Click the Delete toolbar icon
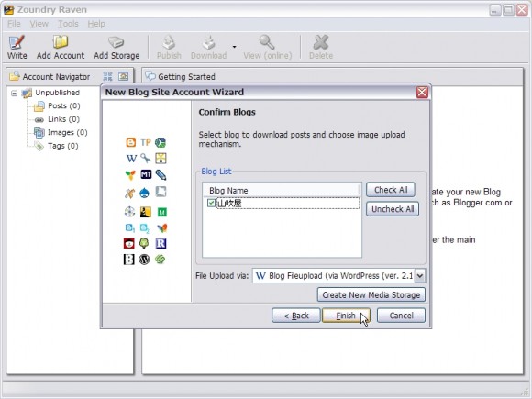 [x=321, y=48]
